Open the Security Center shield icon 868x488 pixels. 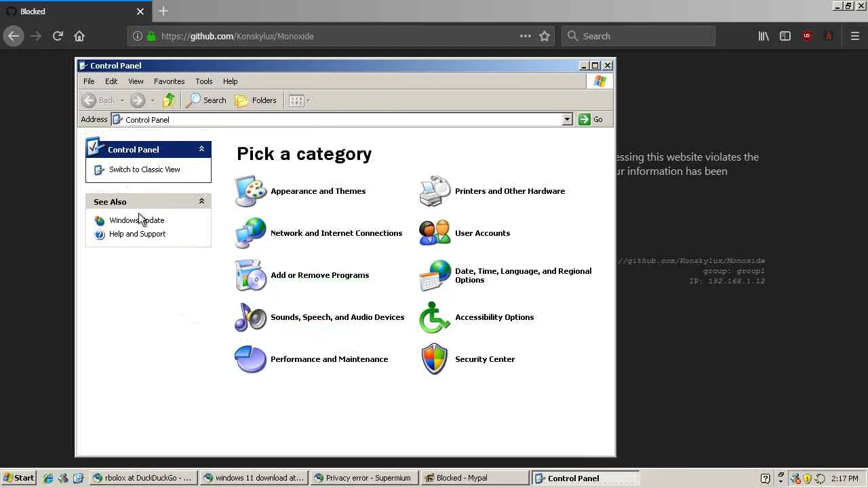pos(435,359)
